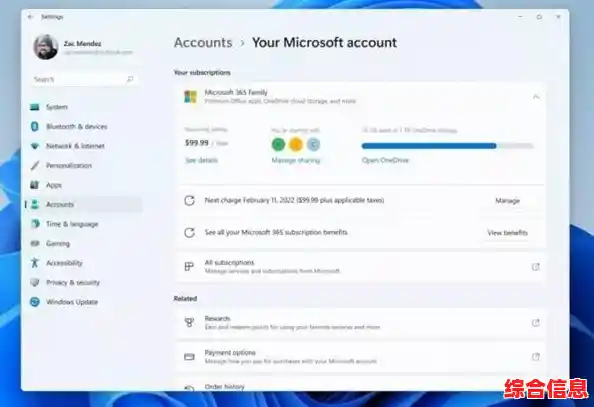Screen dimensions: 594x407
Task: Click the $99.99 price text
Action: [197, 143]
